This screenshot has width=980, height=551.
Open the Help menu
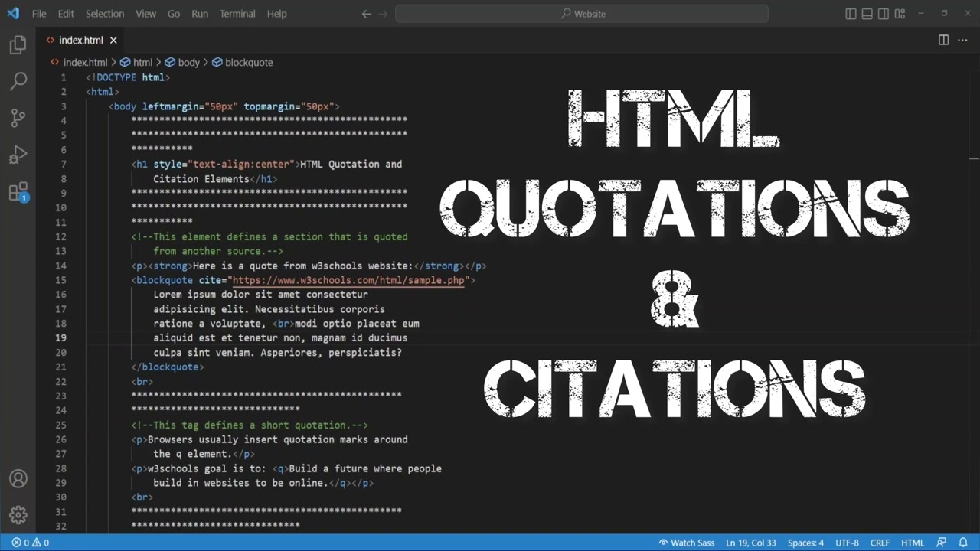(277, 14)
